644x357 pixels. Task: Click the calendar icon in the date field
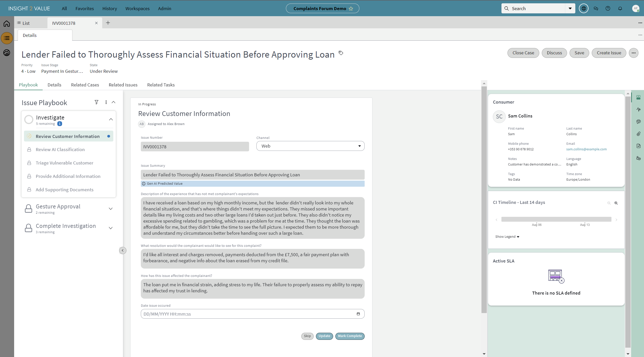[x=358, y=314]
